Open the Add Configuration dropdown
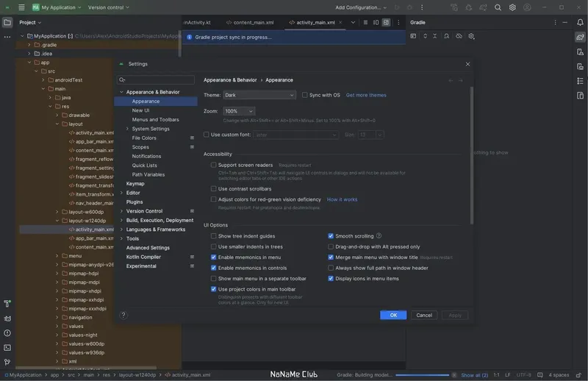 point(361,7)
